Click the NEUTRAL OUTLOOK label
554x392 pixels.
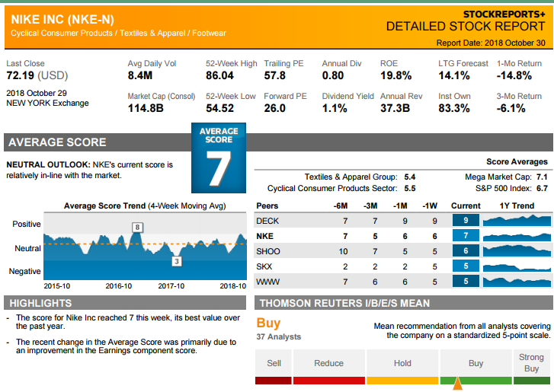[49, 164]
